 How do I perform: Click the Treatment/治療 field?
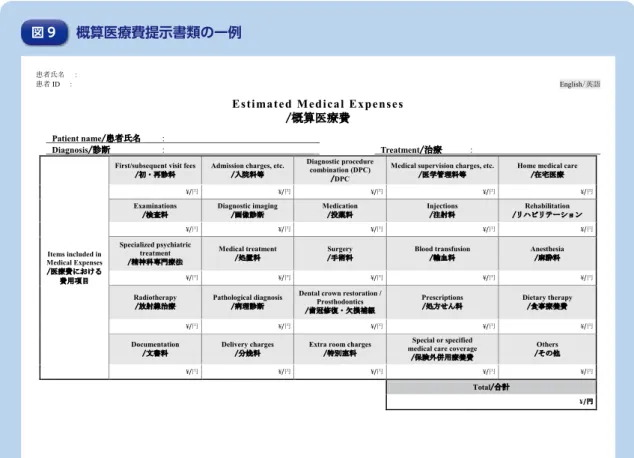coord(488,150)
